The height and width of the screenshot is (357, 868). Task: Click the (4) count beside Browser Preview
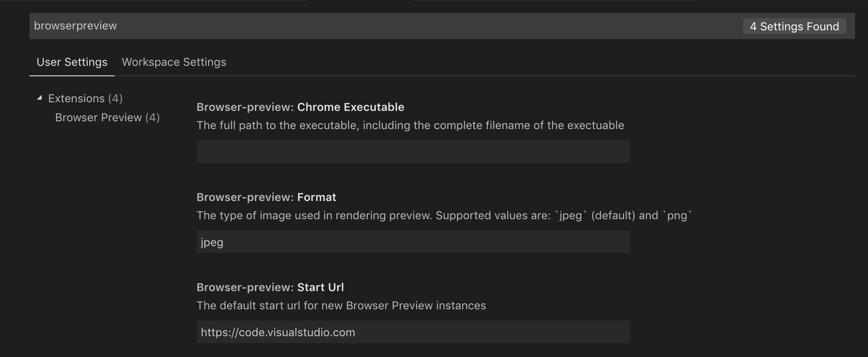tap(153, 117)
